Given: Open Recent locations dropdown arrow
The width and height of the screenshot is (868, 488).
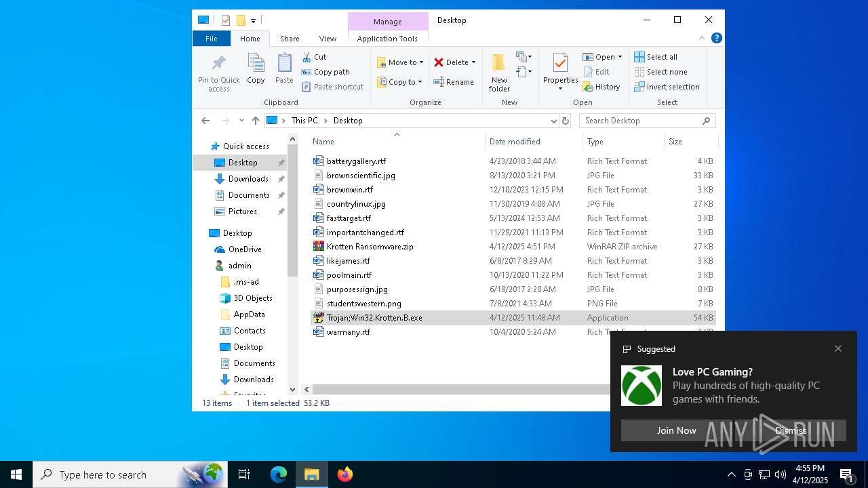Looking at the screenshot, I should pyautogui.click(x=241, y=121).
